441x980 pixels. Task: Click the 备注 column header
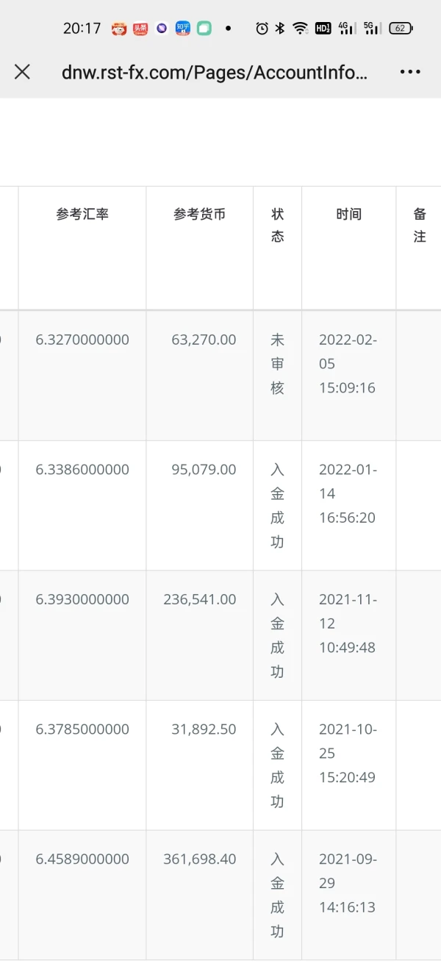(419, 225)
